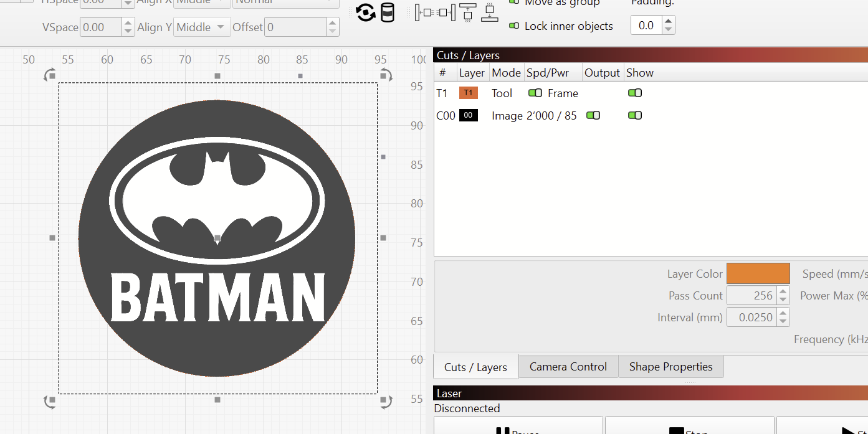The height and width of the screenshot is (434, 868).
Task: Hide the T1 Tool layer using Show toggle
Action: click(634, 93)
